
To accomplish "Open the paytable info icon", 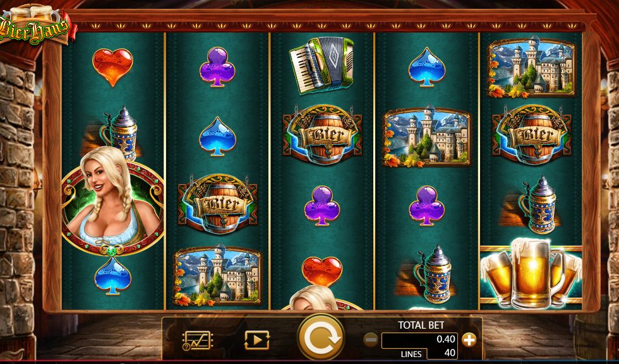I will click(197, 341).
